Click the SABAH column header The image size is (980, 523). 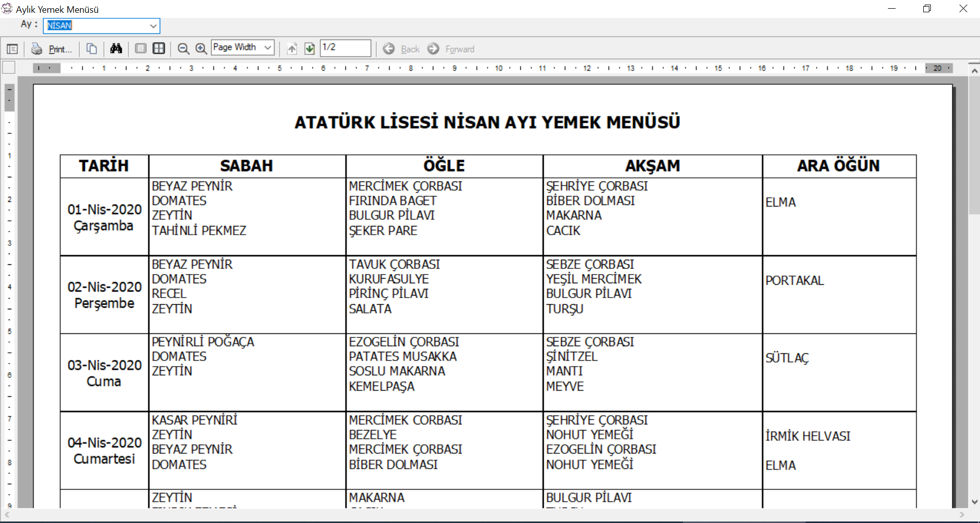tap(247, 166)
